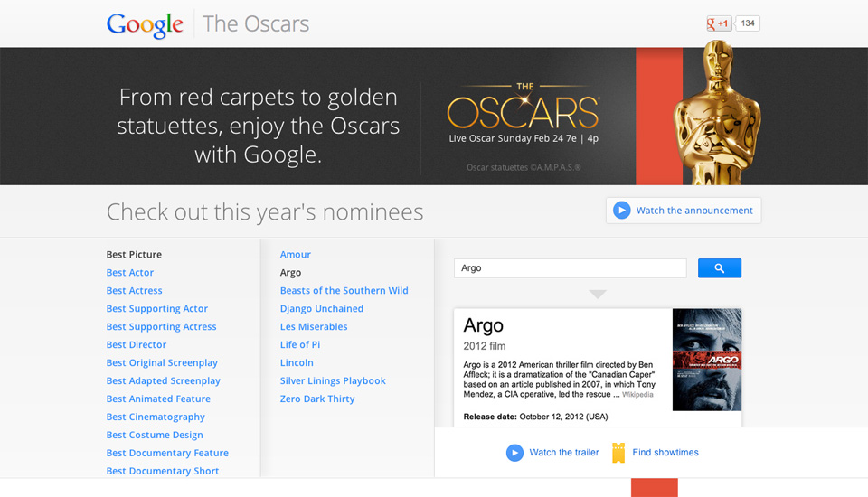Open the 134 share count bubble
868x497 pixels.
coord(748,23)
